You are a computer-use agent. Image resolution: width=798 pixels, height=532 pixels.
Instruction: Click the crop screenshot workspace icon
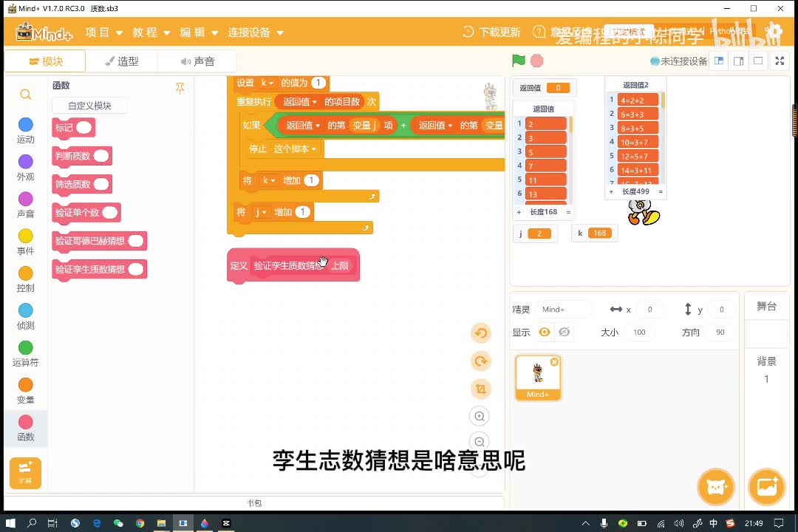click(480, 389)
